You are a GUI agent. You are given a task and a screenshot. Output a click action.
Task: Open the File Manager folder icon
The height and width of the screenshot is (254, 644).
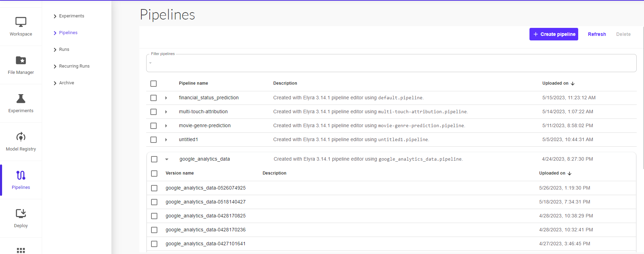pos(21,60)
